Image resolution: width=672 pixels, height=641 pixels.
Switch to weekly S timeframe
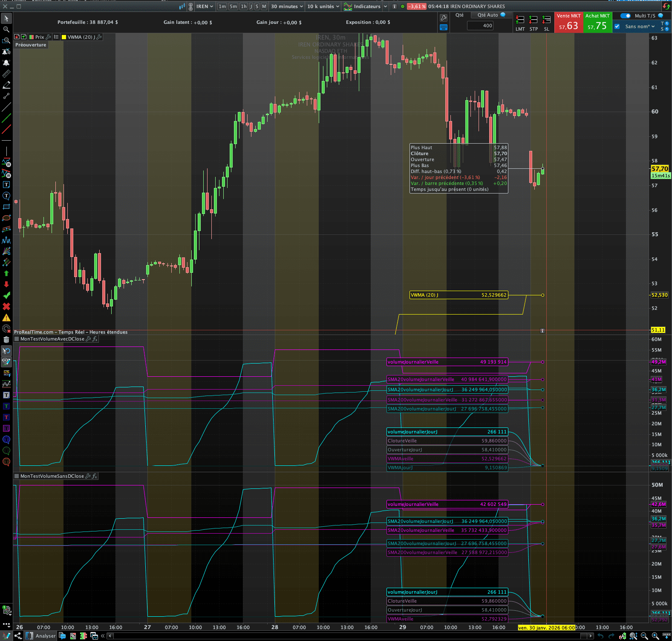click(257, 6)
